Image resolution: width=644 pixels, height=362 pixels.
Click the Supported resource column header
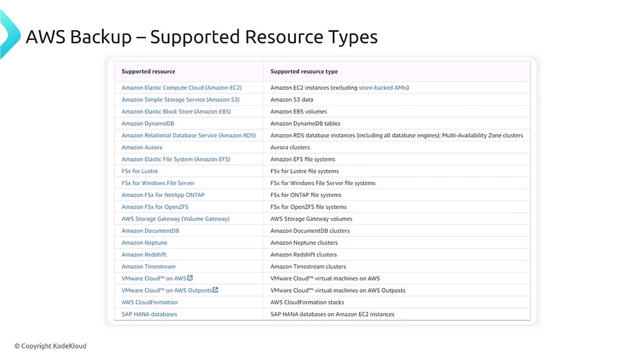(148, 71)
